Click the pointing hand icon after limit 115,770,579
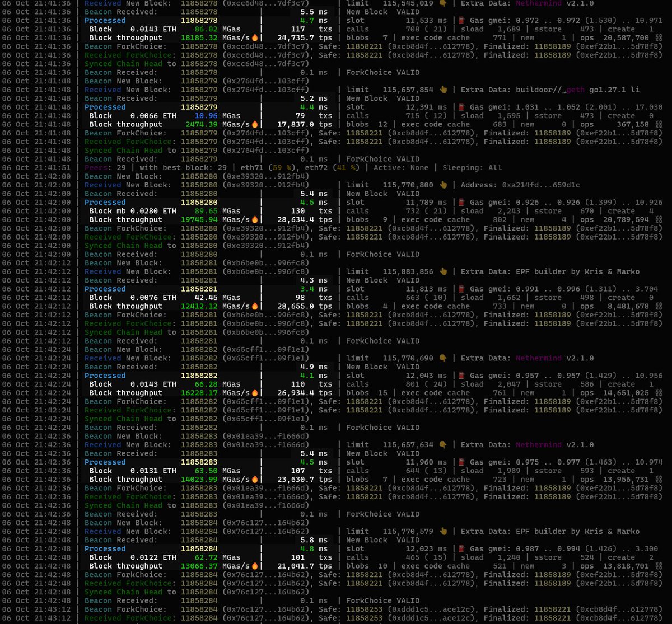Image resolution: width=672 pixels, height=624 pixels. [443, 531]
